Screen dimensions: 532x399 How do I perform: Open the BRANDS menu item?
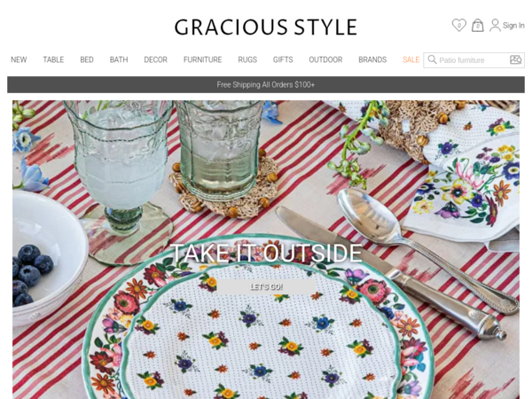point(372,59)
